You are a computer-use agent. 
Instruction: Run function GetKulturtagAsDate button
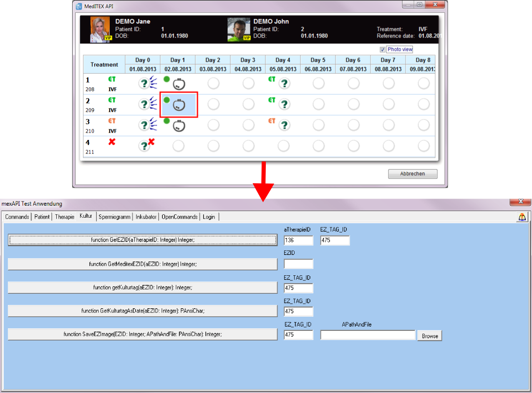click(142, 311)
